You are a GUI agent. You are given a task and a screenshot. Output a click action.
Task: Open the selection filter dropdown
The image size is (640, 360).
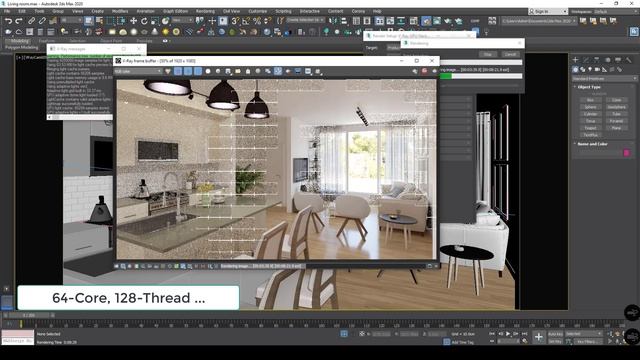71,20
